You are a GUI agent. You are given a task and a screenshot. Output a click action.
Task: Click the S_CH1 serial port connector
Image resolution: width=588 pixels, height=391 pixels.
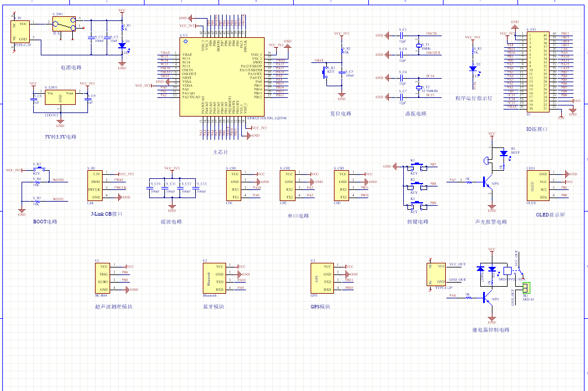pyautogui.click(x=235, y=185)
